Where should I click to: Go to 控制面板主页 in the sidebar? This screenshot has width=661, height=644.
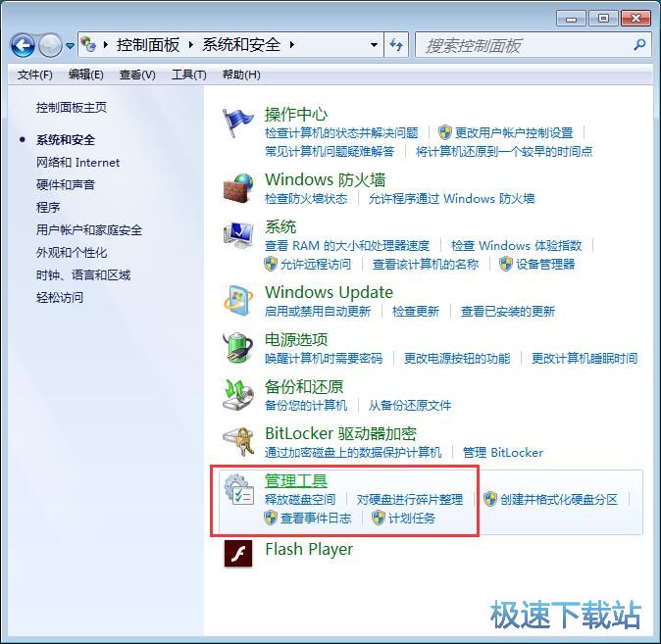click(x=72, y=108)
